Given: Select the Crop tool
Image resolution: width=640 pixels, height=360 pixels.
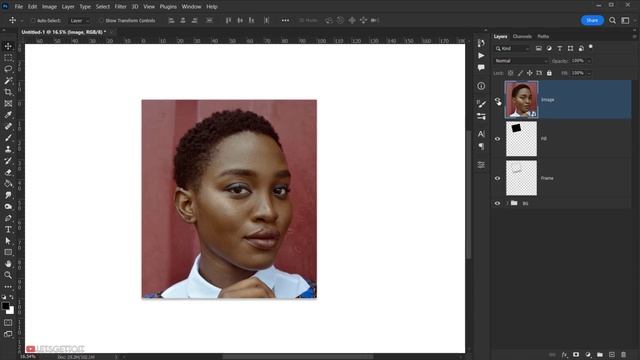Looking at the screenshot, I should pyautogui.click(x=8, y=92).
